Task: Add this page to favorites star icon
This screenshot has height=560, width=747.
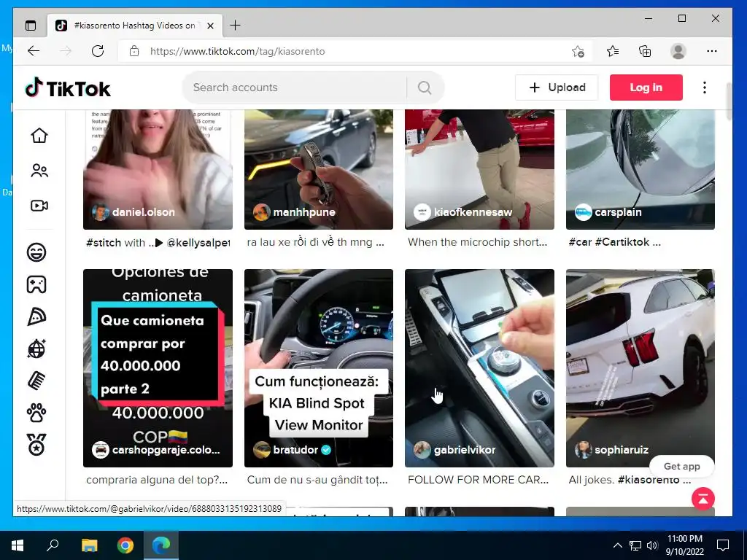Action: click(578, 51)
